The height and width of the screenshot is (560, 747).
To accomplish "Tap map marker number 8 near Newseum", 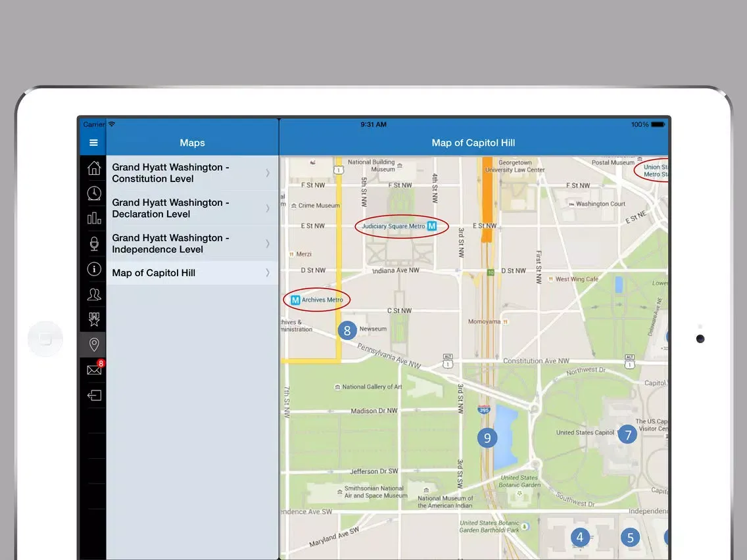I will coord(347,331).
